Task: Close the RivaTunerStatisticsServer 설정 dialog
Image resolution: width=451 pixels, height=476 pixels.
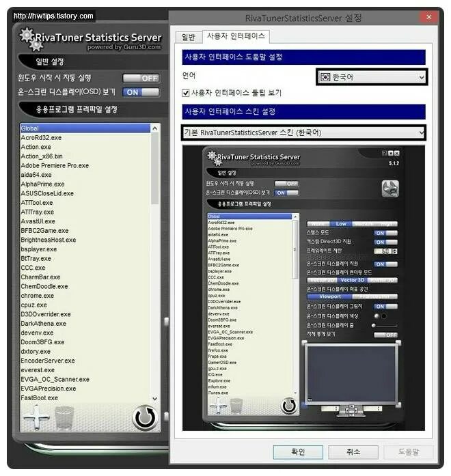Action: [429, 17]
